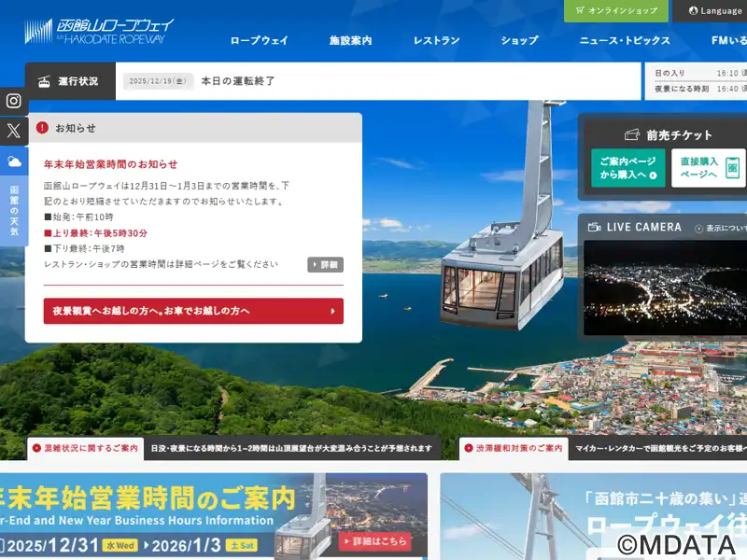This screenshot has height=560, width=747.
Task: Click the red 夜景観賞へお越しの方へ button
Action: (193, 311)
